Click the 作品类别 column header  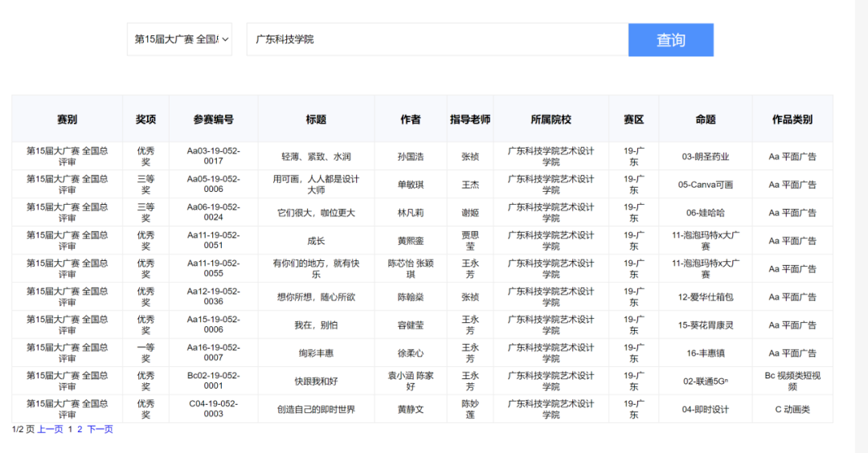pos(792,119)
